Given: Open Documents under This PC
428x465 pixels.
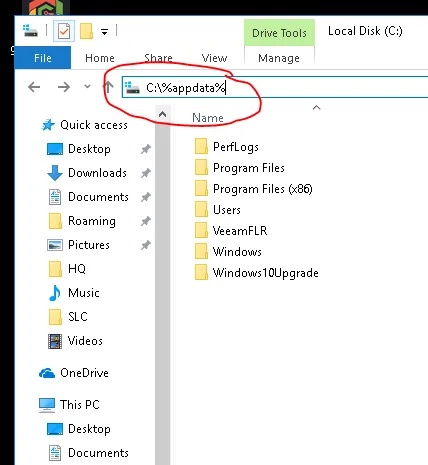Looking at the screenshot, I should pos(98,453).
